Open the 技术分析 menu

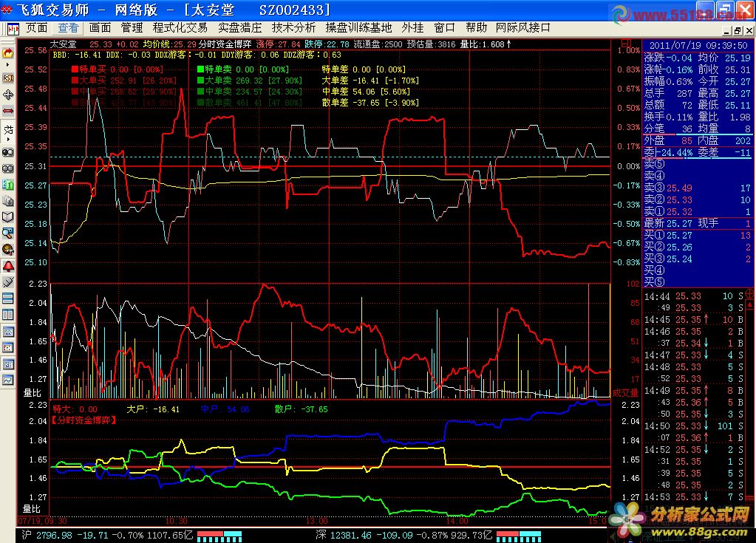tap(293, 28)
